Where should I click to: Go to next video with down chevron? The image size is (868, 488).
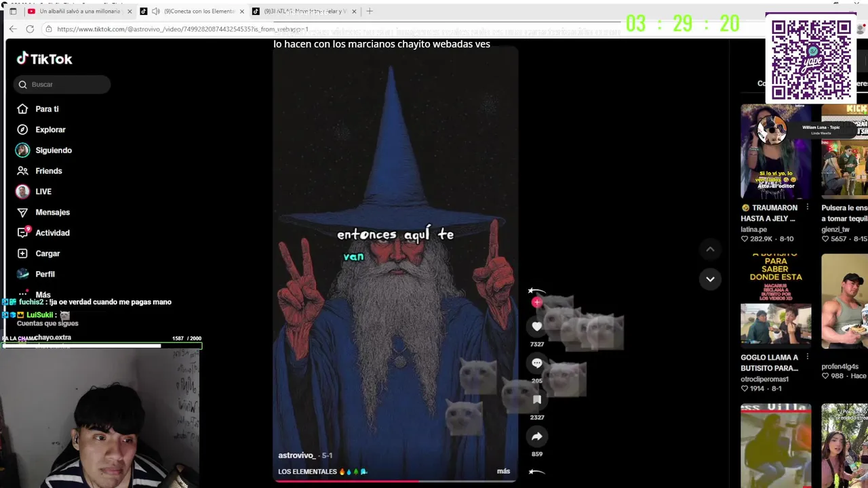(x=710, y=279)
